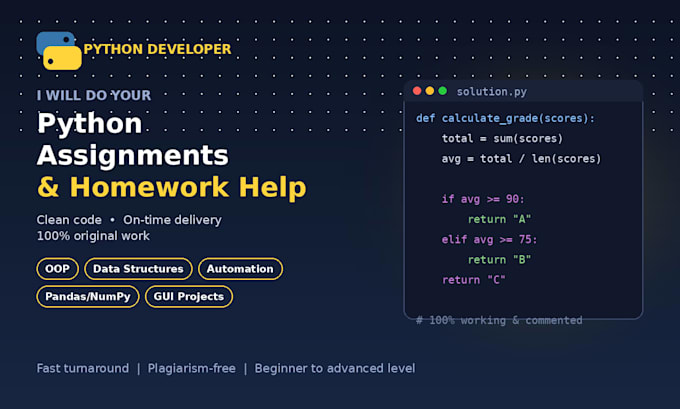Viewport: 680px width, 409px height.
Task: Click the 'if avg >= 90:' code line
Action: pyautogui.click(x=483, y=199)
